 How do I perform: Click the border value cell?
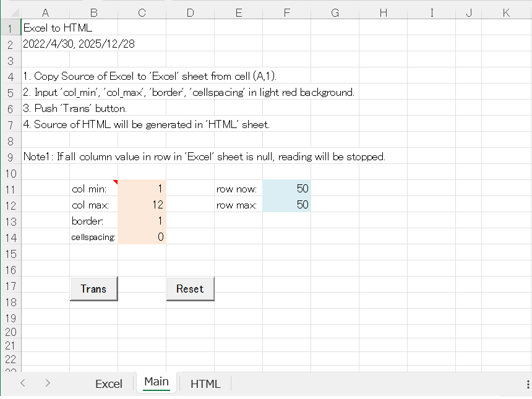pyautogui.click(x=142, y=221)
